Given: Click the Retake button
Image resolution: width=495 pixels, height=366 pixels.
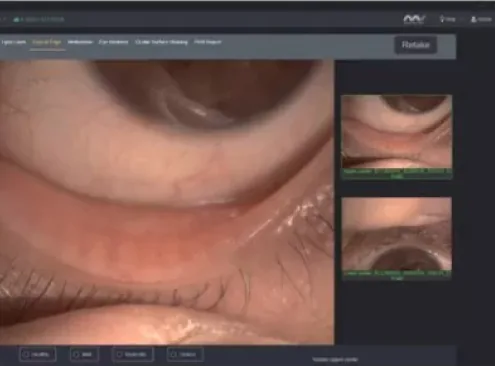Looking at the screenshot, I should pyautogui.click(x=416, y=45).
